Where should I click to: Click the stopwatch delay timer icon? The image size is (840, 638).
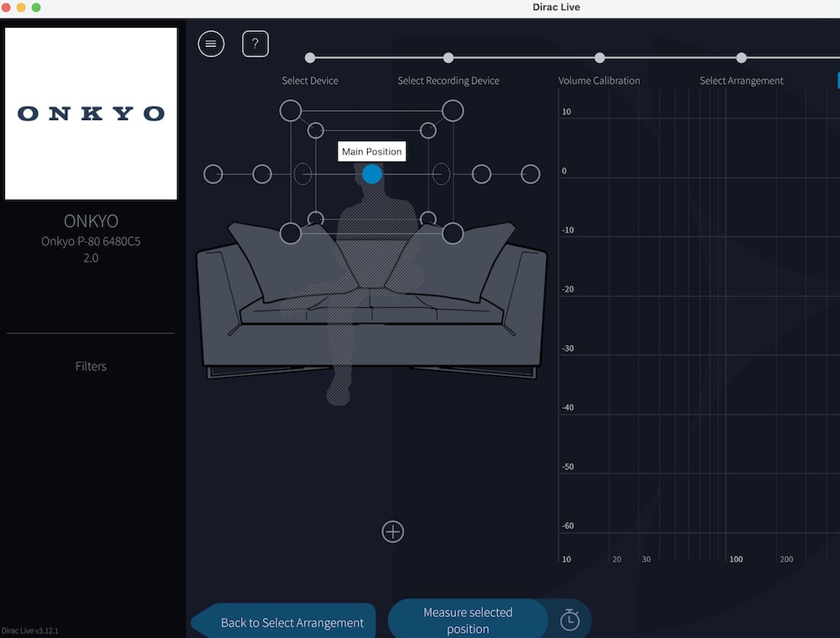(x=570, y=620)
